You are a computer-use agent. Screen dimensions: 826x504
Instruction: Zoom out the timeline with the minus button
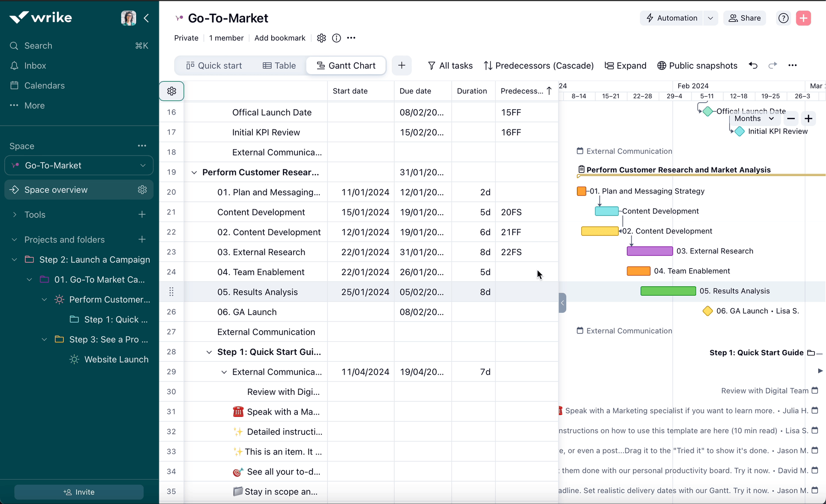pos(791,118)
